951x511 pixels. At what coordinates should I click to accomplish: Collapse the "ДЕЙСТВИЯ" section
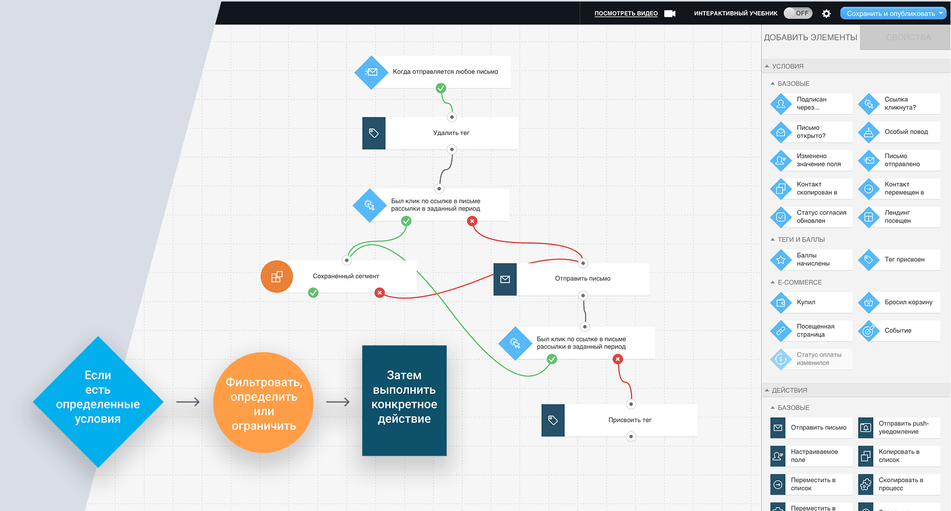pos(767,390)
